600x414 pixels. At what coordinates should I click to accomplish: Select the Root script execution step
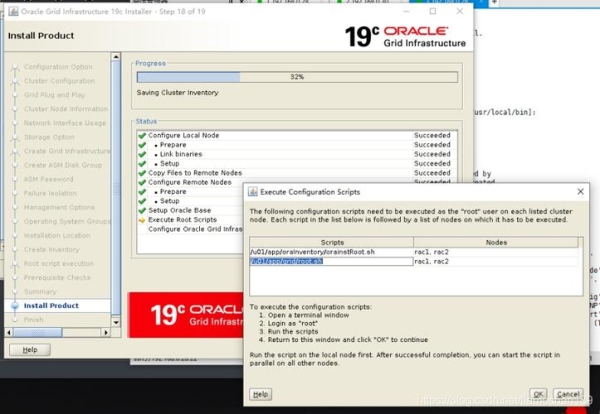[59, 264]
